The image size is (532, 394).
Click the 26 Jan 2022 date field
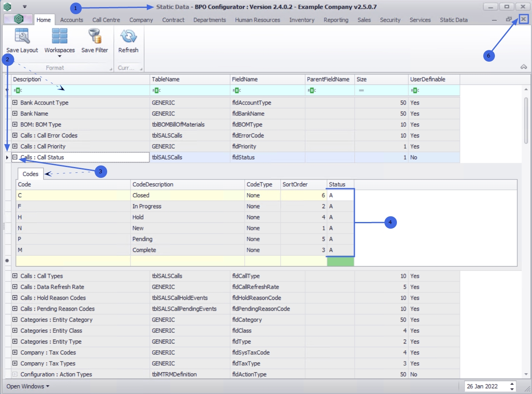[487, 386]
